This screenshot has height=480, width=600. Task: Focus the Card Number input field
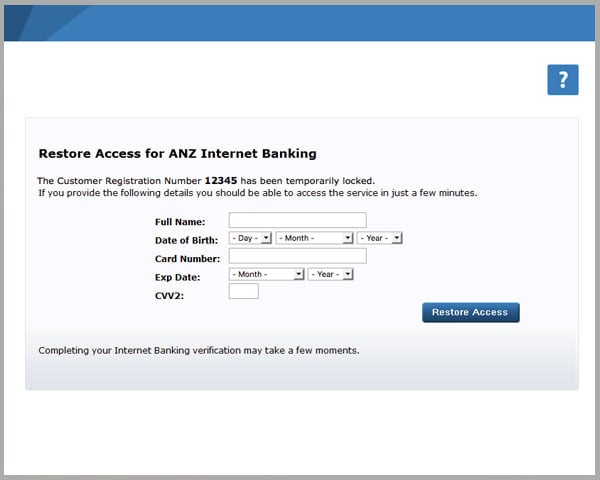[297, 256]
